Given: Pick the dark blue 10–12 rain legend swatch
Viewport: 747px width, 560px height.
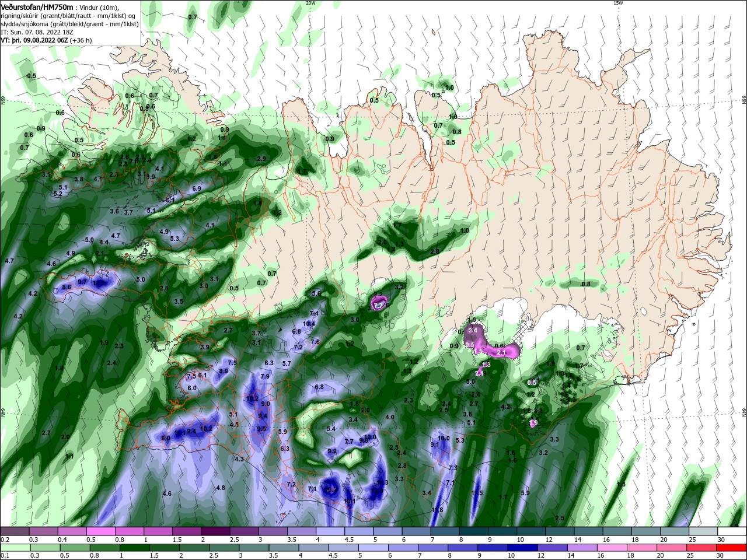Looking at the screenshot, I should pos(522,547).
